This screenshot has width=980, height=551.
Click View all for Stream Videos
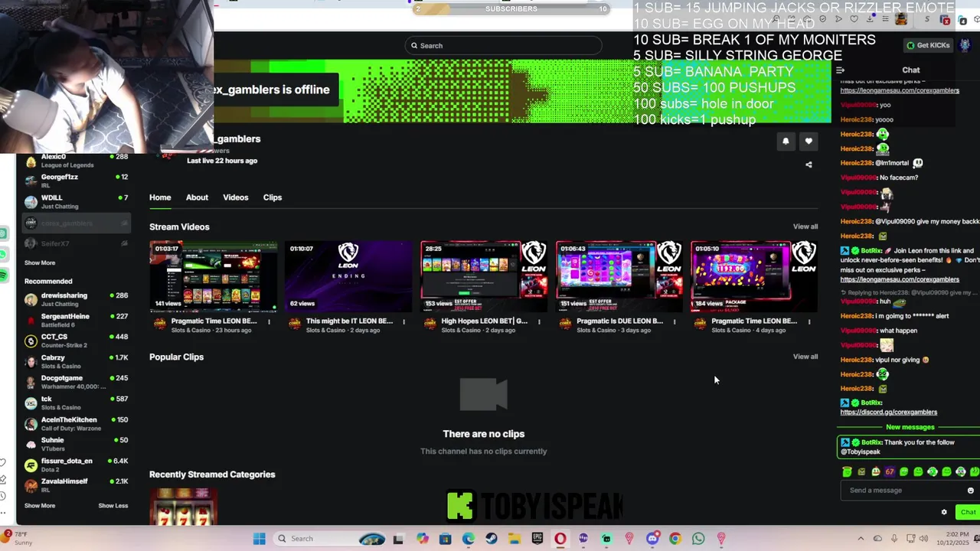click(x=805, y=227)
